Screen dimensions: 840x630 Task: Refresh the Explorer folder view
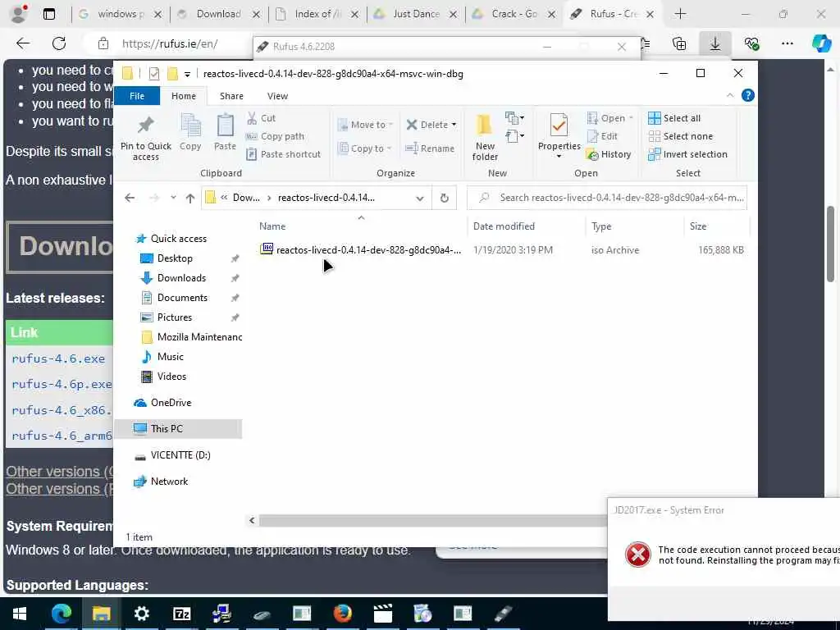[444, 198]
